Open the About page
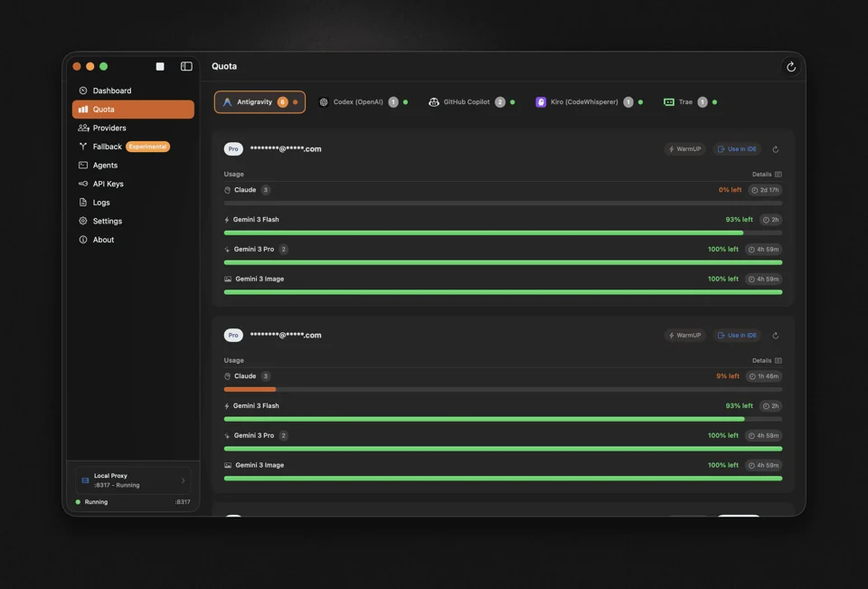Viewport: 868px width, 589px height. click(x=133, y=240)
